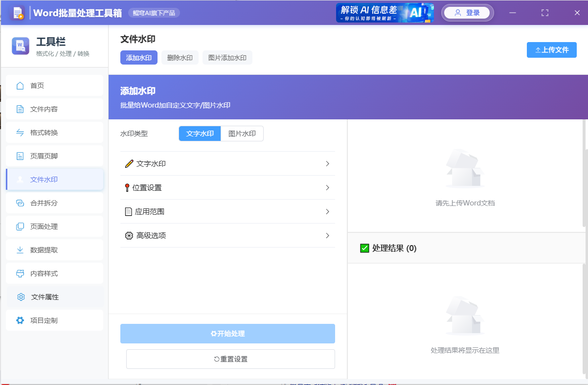Image resolution: width=588 pixels, height=385 pixels.
Task: Open the 登录 login panel
Action: pyautogui.click(x=467, y=12)
